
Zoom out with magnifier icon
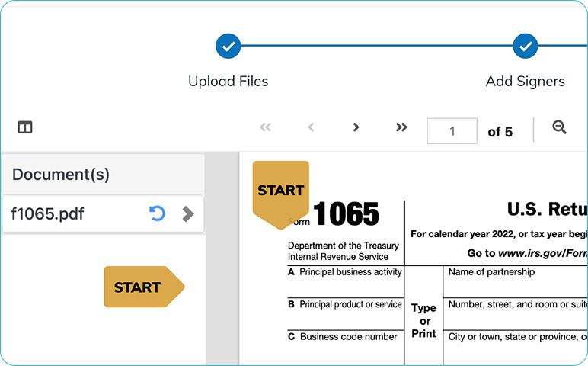tap(559, 127)
